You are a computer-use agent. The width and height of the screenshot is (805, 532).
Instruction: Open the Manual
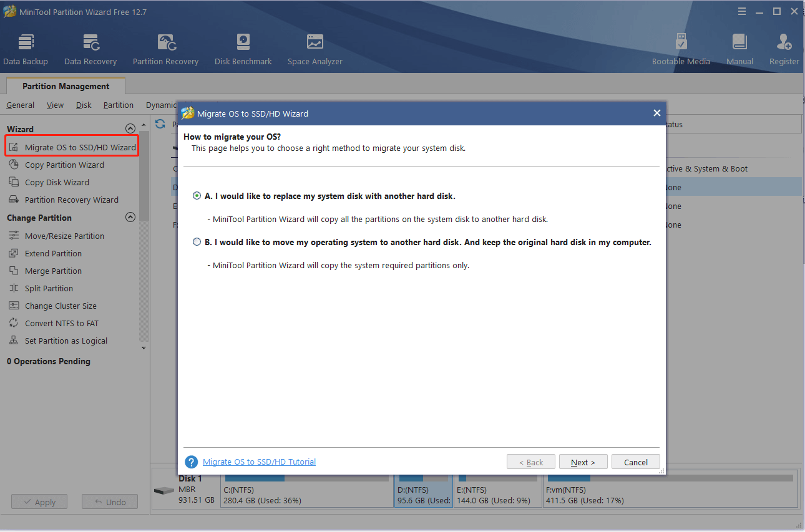[x=739, y=49]
